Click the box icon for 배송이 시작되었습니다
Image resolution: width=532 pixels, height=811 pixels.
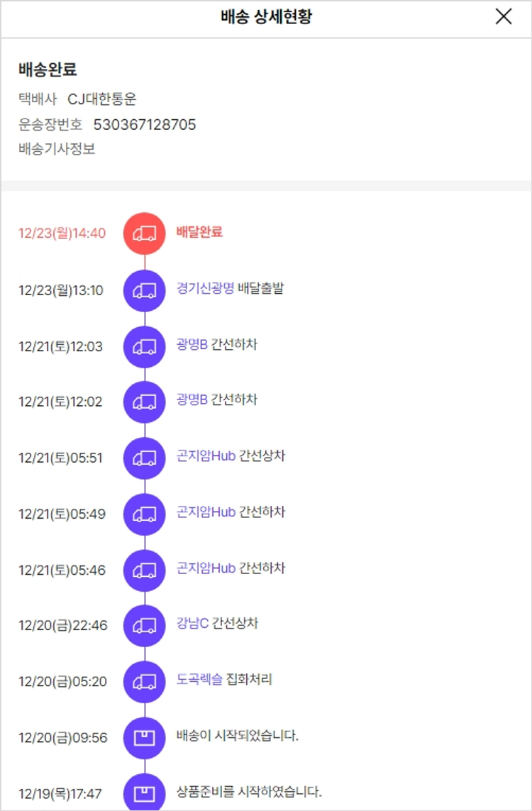[145, 737]
